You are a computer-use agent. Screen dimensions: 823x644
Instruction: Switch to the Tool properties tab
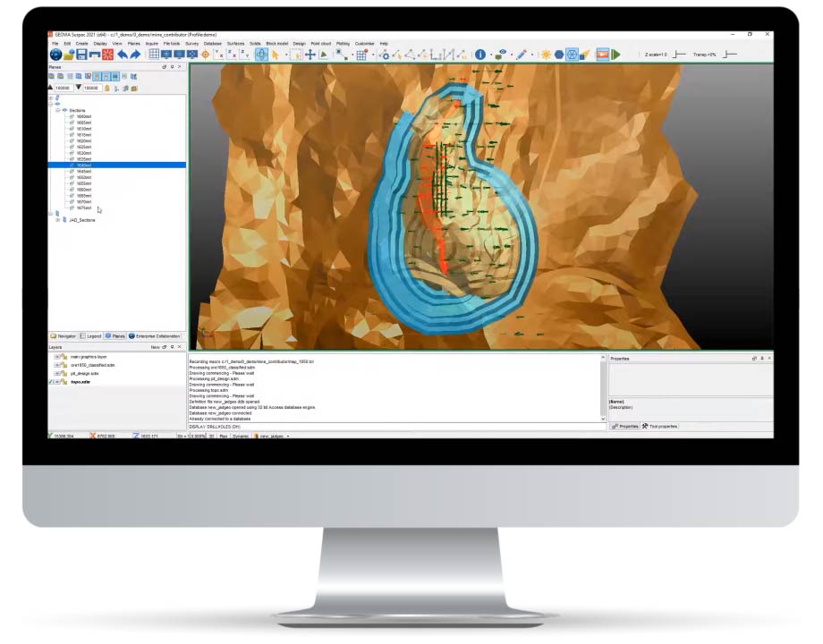(660, 427)
